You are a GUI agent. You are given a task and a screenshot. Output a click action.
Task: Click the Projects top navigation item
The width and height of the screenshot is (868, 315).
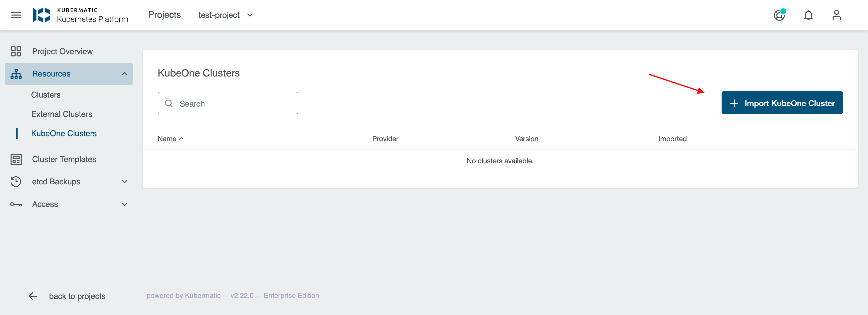coord(164,14)
